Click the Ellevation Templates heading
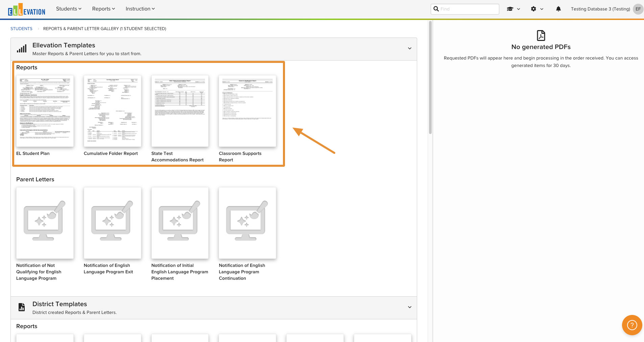Viewport: 644px width, 342px height. click(x=64, y=45)
